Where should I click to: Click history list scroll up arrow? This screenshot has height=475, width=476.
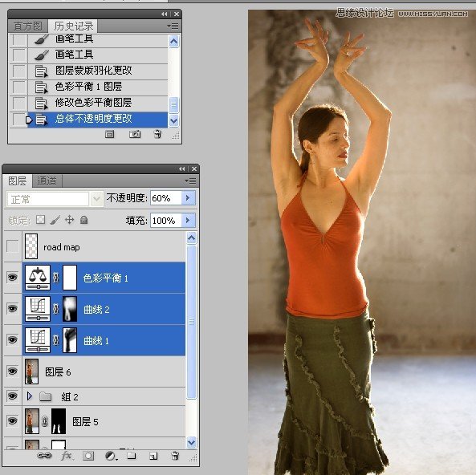[173, 41]
